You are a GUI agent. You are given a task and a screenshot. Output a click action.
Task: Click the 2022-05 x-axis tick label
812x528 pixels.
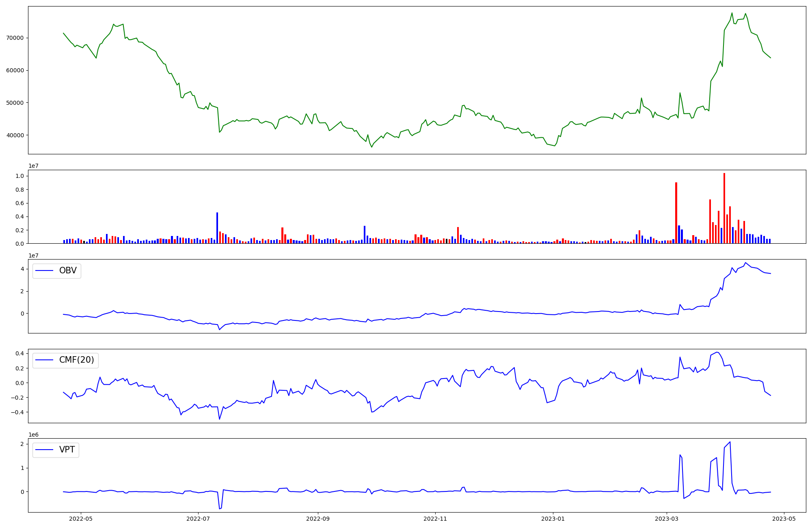coord(81,518)
